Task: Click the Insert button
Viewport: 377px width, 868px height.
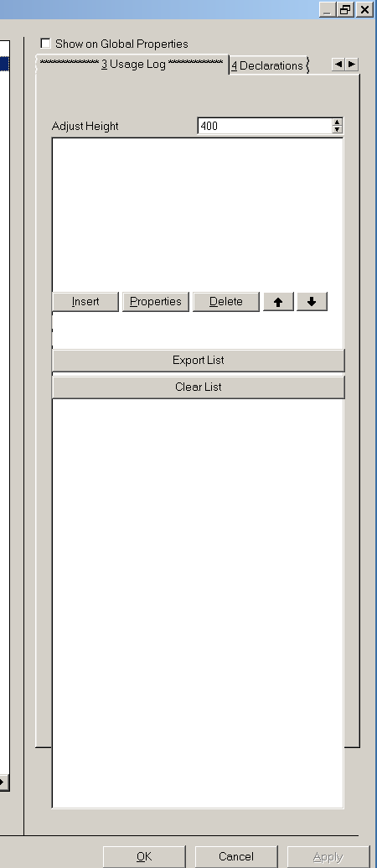Action: 85,302
